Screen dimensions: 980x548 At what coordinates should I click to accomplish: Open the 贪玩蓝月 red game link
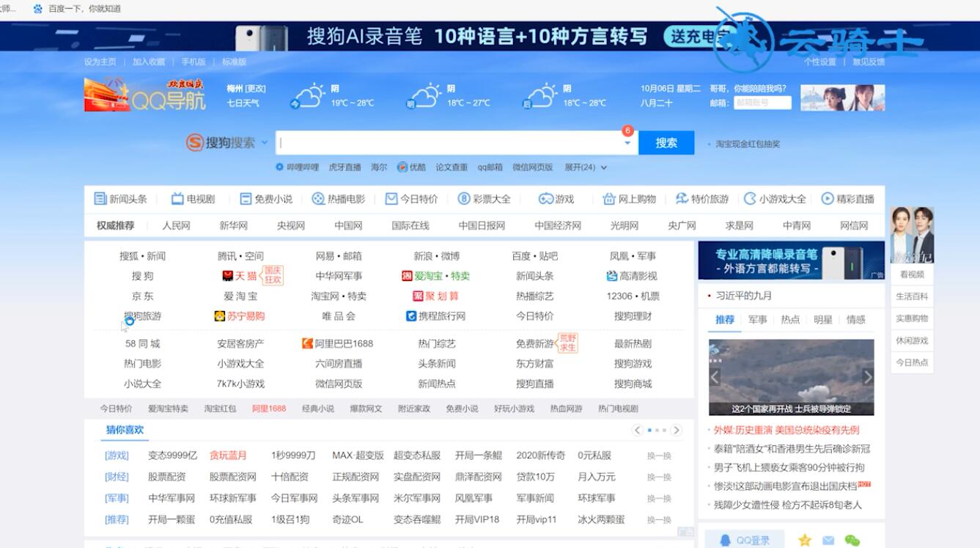[x=228, y=456]
